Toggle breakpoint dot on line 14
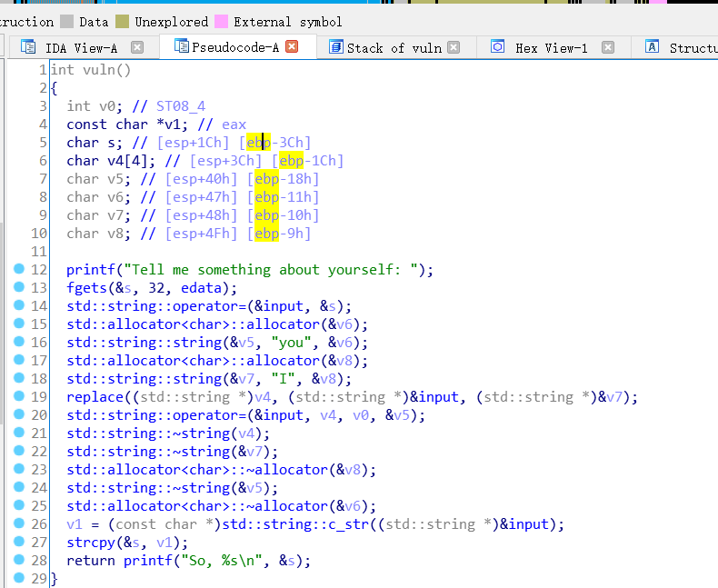Image resolution: width=718 pixels, height=588 pixels. click(19, 305)
